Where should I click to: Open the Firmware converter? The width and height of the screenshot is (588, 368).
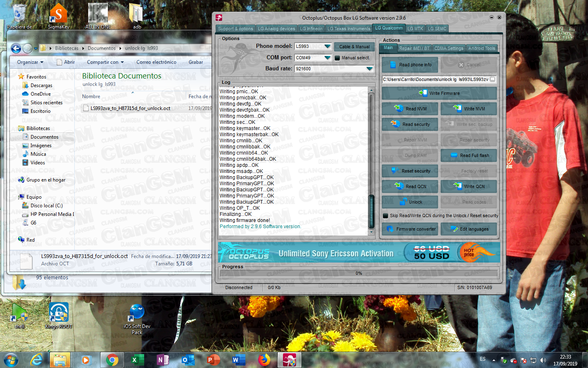click(410, 229)
